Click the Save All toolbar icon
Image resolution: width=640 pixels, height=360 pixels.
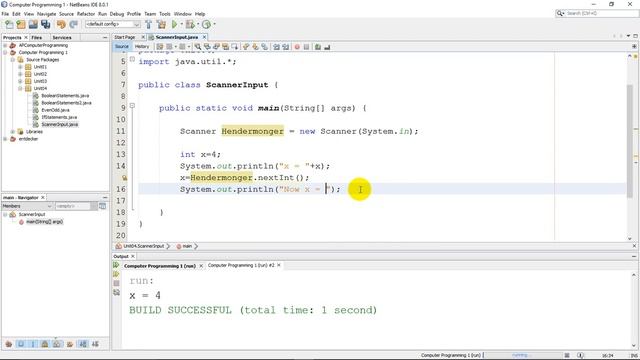45,24
